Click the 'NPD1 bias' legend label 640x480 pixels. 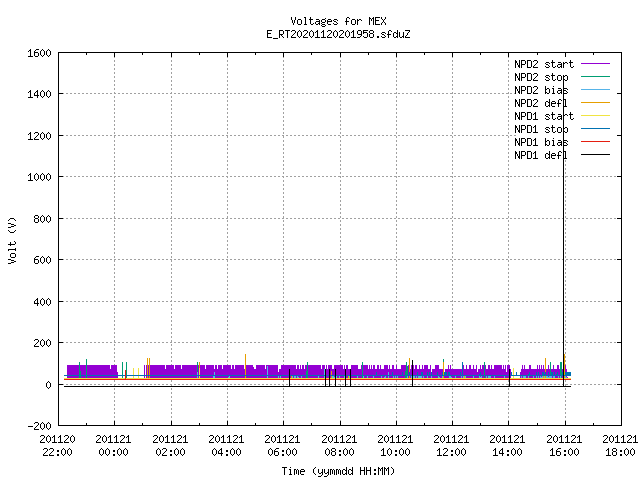point(541,142)
